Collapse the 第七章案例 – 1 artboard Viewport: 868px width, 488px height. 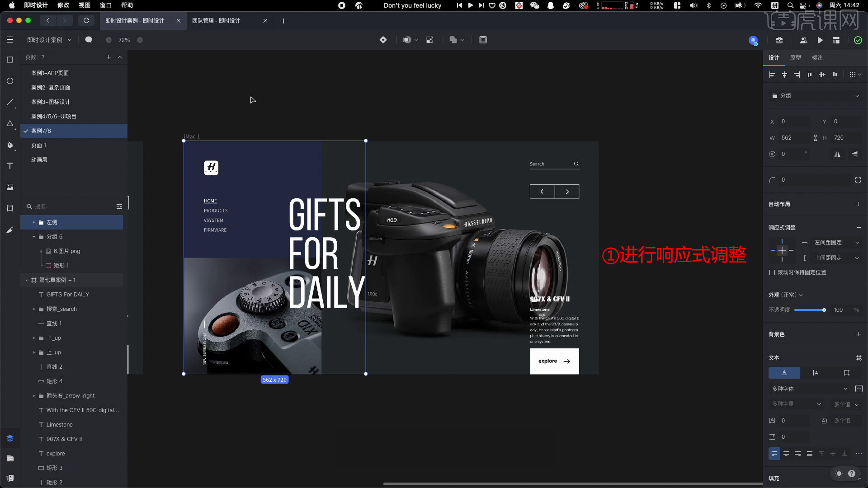[27, 280]
